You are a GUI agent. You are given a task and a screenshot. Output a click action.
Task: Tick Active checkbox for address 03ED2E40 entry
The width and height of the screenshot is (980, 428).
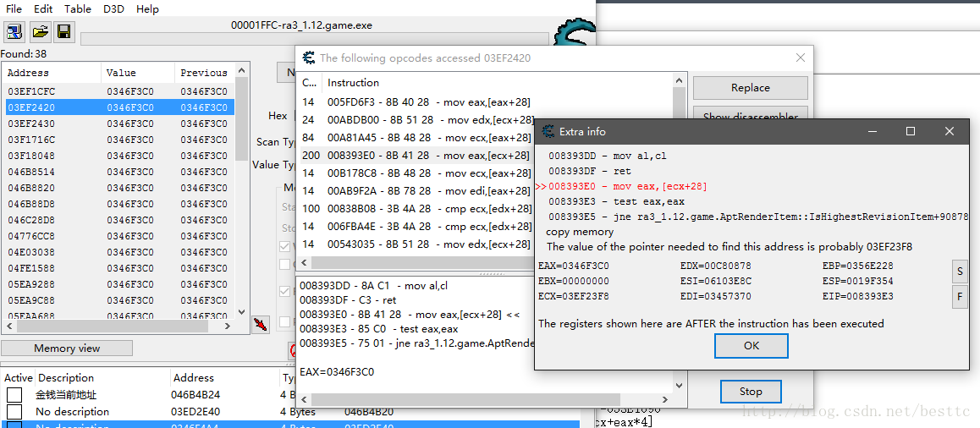tap(14, 412)
